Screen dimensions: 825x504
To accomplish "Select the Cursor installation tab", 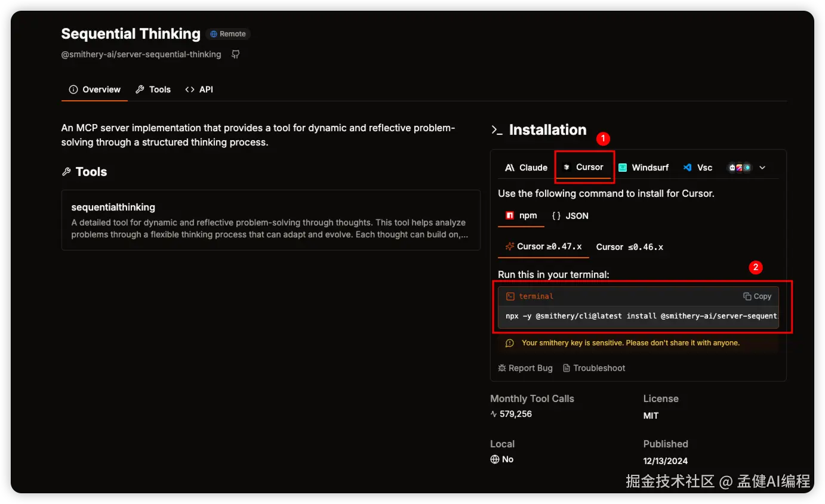I will (584, 168).
